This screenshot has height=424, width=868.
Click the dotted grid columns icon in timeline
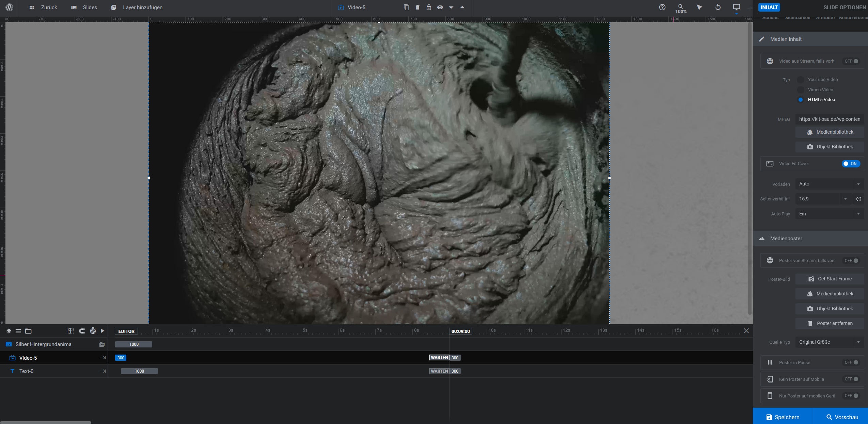tap(70, 331)
